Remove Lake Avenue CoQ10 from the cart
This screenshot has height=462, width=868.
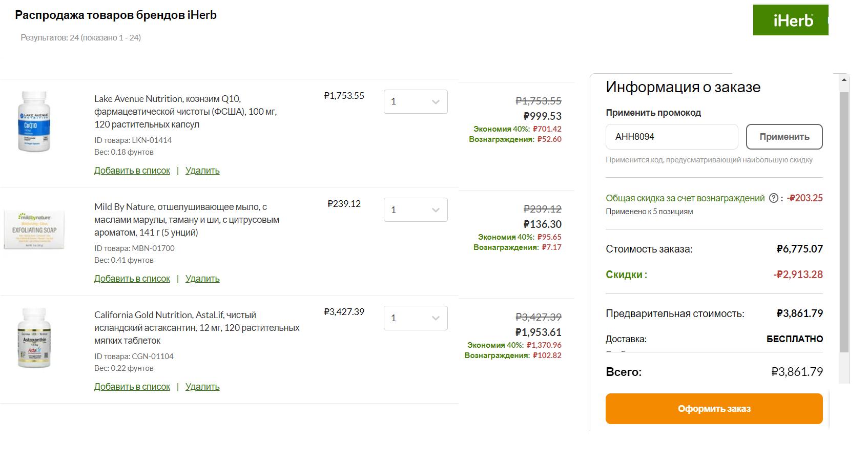pyautogui.click(x=202, y=171)
